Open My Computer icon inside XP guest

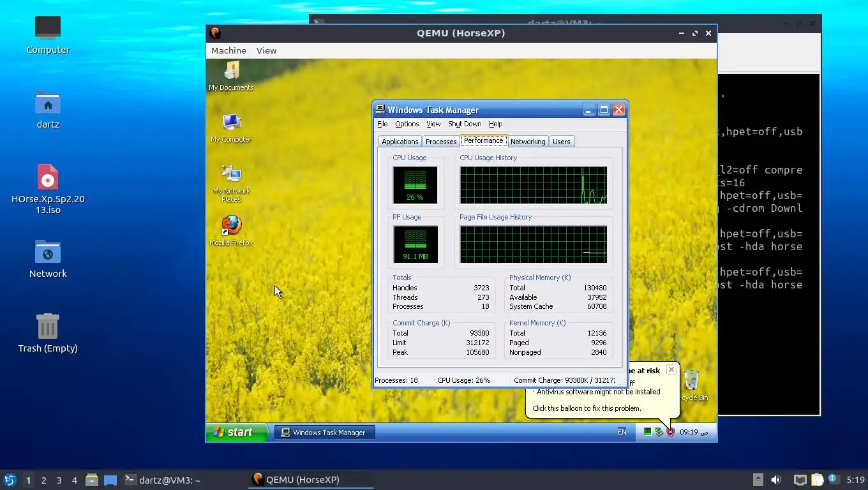point(231,128)
